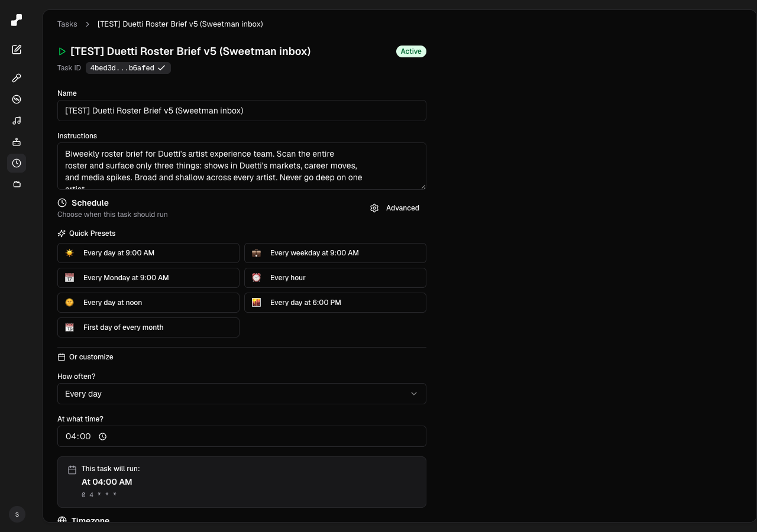Open the key icon in the sidebar
Image resolution: width=757 pixels, height=532 pixels.
click(17, 78)
